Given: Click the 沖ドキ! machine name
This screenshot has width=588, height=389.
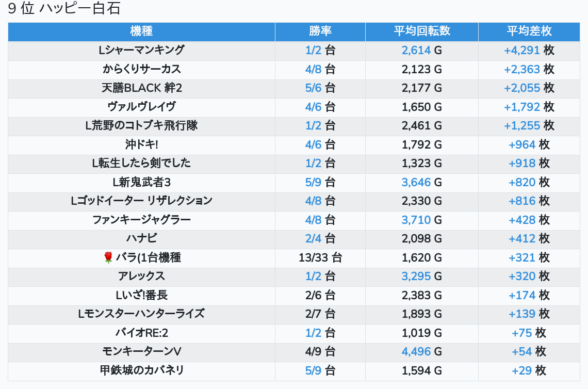Looking at the screenshot, I should [x=141, y=144].
